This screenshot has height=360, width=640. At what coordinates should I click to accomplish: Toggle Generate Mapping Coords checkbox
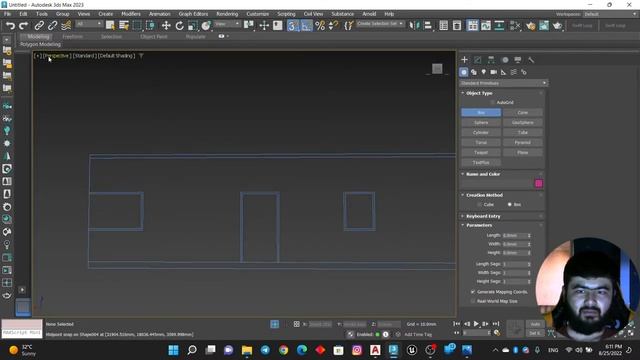(x=473, y=292)
